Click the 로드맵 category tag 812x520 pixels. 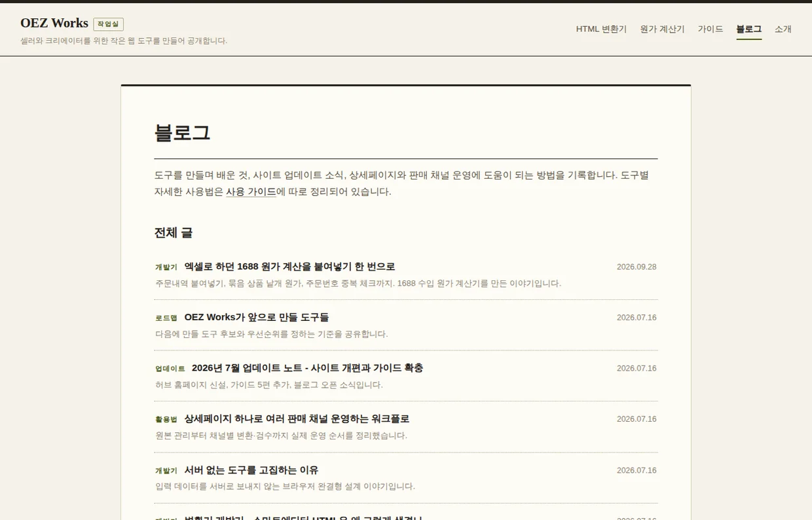[166, 318]
